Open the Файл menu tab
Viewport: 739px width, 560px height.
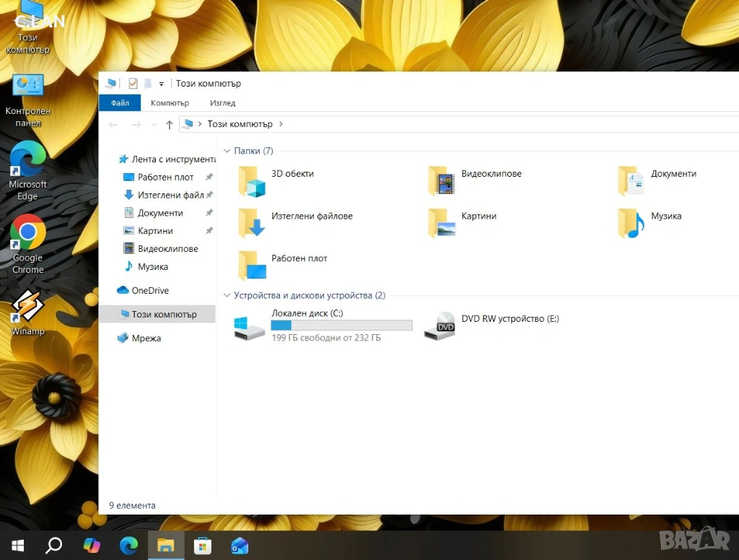[120, 103]
